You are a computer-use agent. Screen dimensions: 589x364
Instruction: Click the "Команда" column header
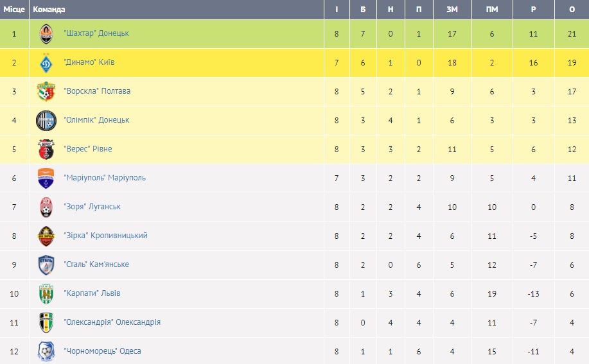(x=49, y=10)
